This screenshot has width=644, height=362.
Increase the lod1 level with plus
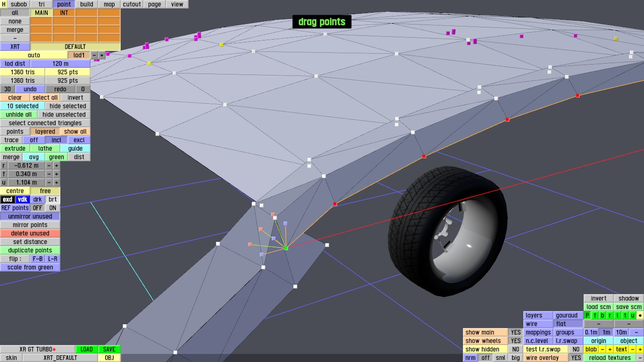click(x=102, y=55)
